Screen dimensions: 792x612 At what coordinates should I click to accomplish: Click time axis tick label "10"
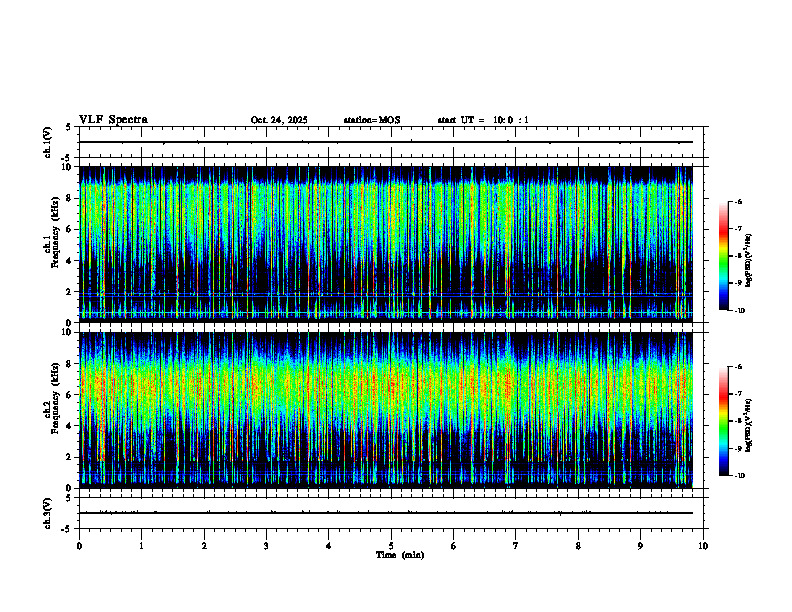tap(703, 546)
